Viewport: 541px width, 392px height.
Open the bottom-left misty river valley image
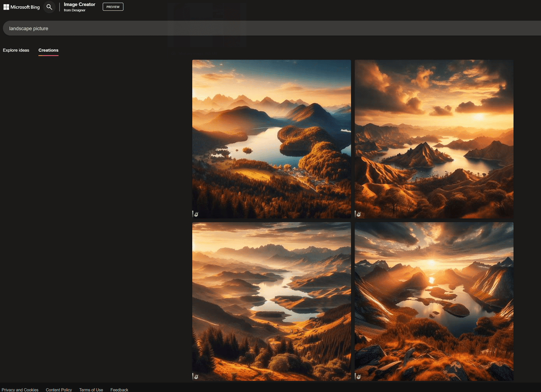[x=271, y=301]
